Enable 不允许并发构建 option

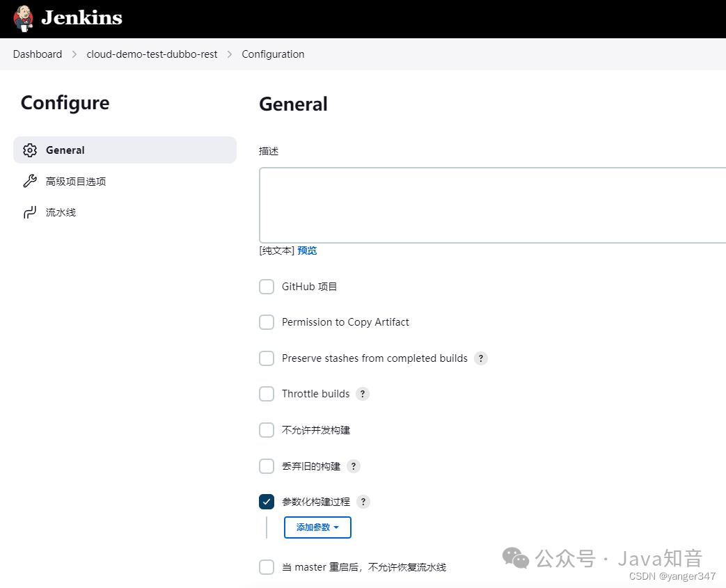(267, 430)
